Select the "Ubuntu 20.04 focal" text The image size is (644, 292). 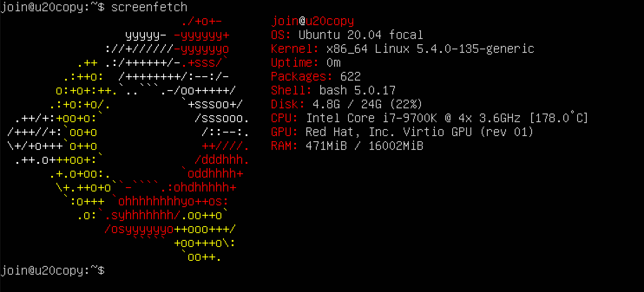coord(361,35)
